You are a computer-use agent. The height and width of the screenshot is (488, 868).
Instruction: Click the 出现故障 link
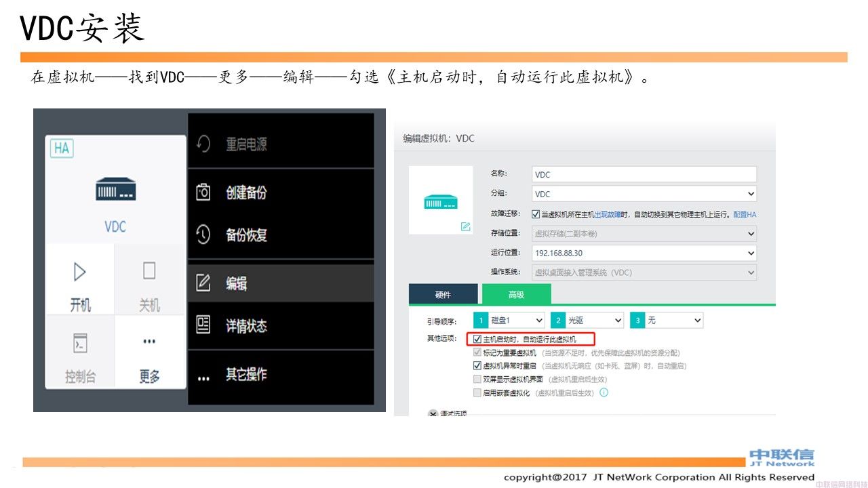[606, 214]
